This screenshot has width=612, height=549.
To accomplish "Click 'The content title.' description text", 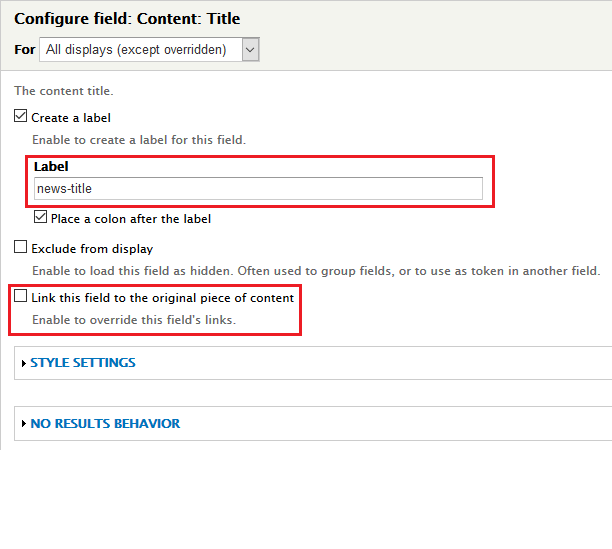I will click(62, 91).
